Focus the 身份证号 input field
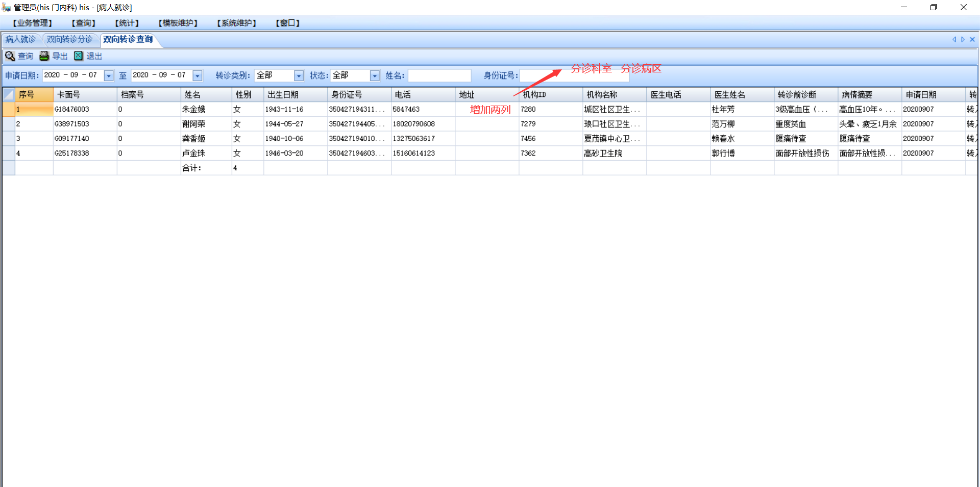The width and height of the screenshot is (980, 487). 574,75
